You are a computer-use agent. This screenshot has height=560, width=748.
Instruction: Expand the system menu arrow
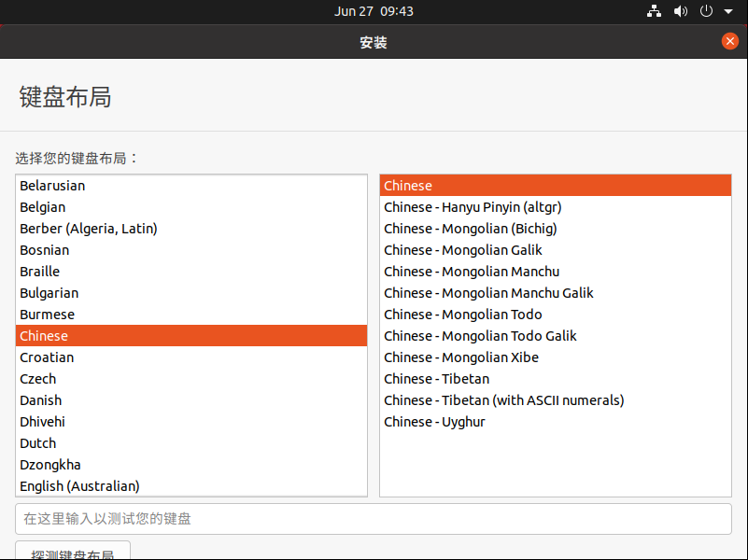(x=728, y=12)
